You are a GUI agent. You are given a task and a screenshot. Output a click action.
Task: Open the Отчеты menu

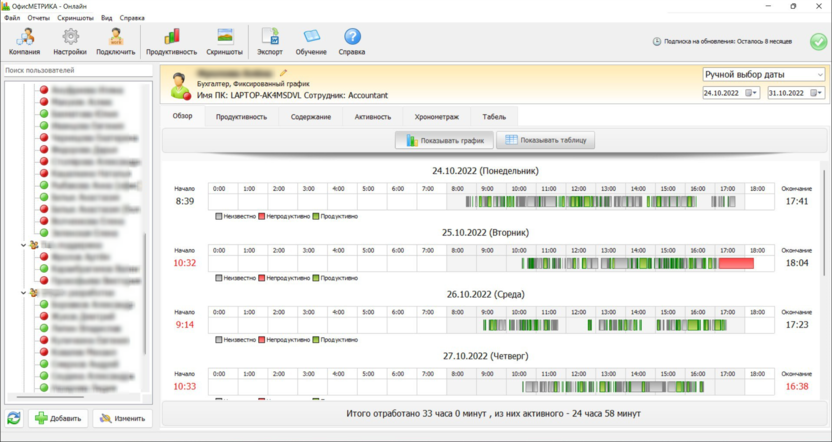pos(38,18)
